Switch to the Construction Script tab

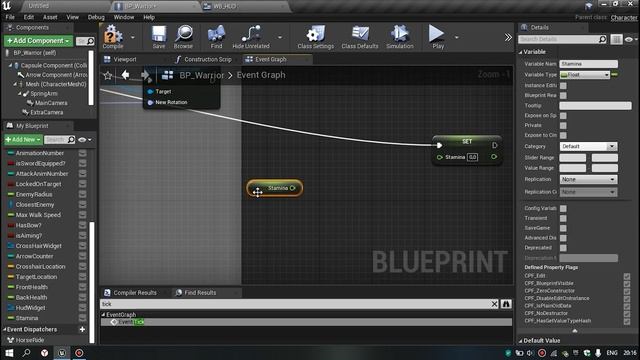tap(208, 59)
